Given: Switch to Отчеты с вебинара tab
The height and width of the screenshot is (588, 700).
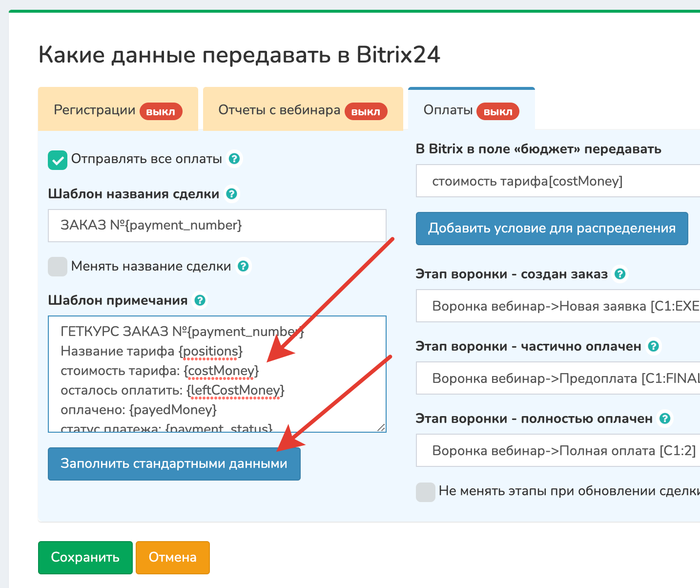Looking at the screenshot, I should coord(303,109).
